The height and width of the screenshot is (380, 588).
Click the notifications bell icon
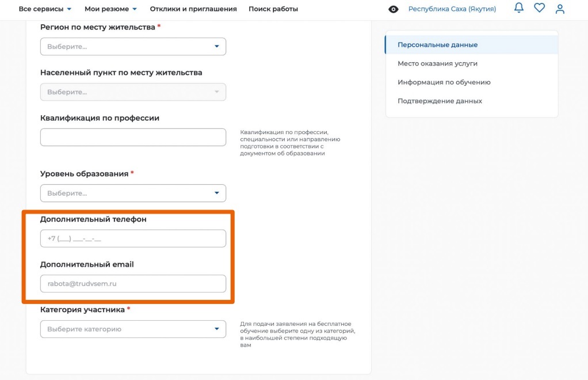[x=519, y=9]
